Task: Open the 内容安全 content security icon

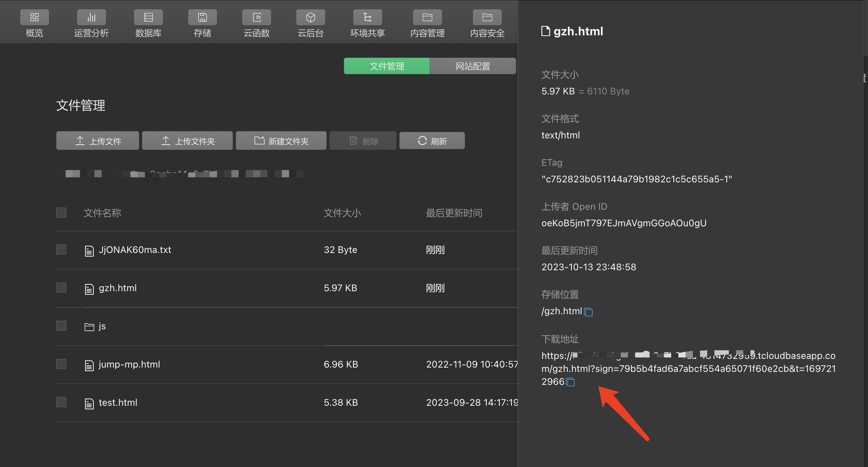Action: [x=487, y=17]
